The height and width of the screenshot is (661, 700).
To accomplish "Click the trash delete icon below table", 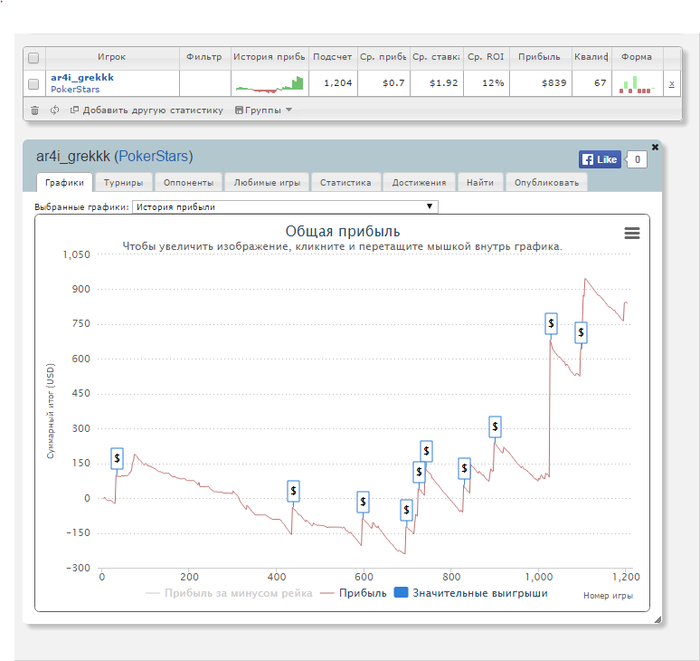I will coord(34,110).
